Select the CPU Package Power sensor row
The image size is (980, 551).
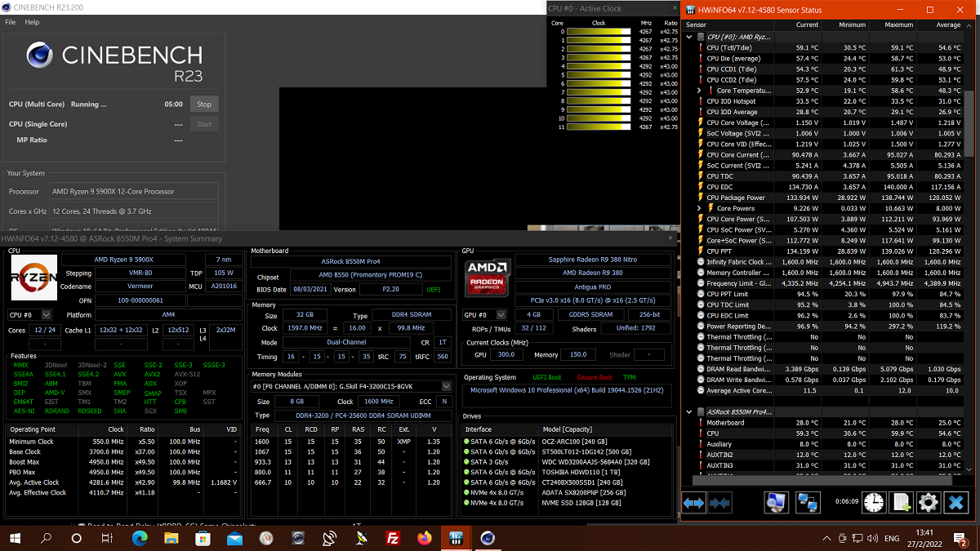(x=823, y=198)
